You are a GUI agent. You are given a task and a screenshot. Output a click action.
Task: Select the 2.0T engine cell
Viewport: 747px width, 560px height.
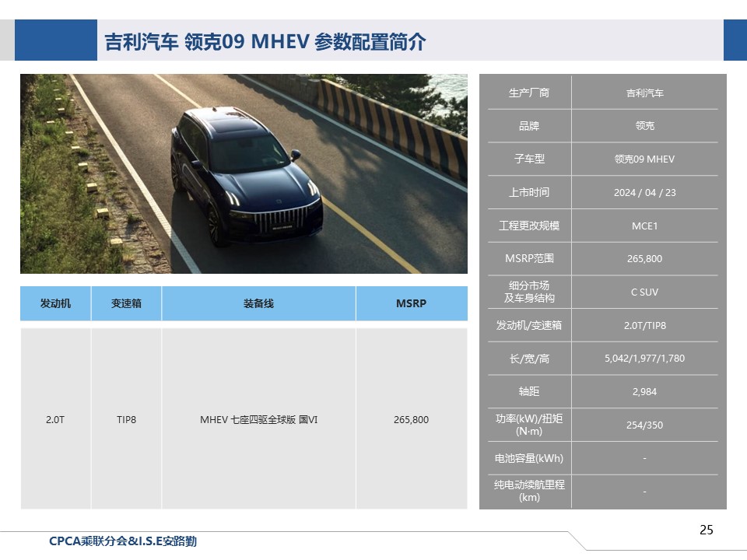pos(55,419)
